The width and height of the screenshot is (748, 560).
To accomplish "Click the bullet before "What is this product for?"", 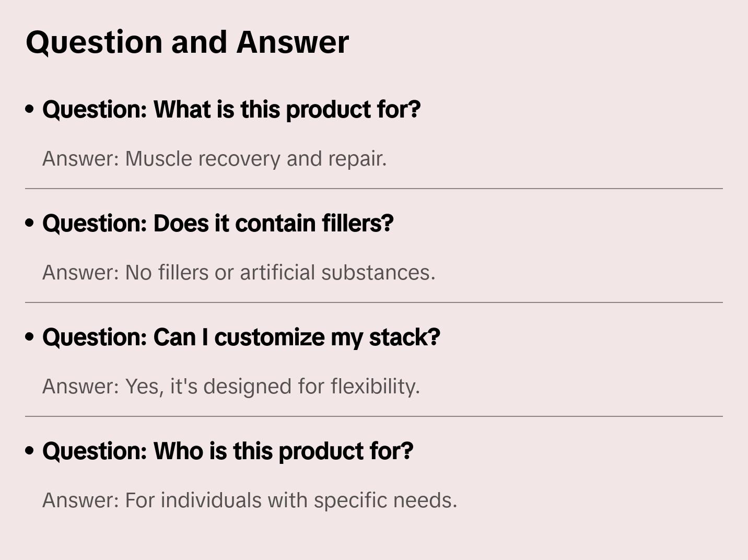I will [x=30, y=109].
